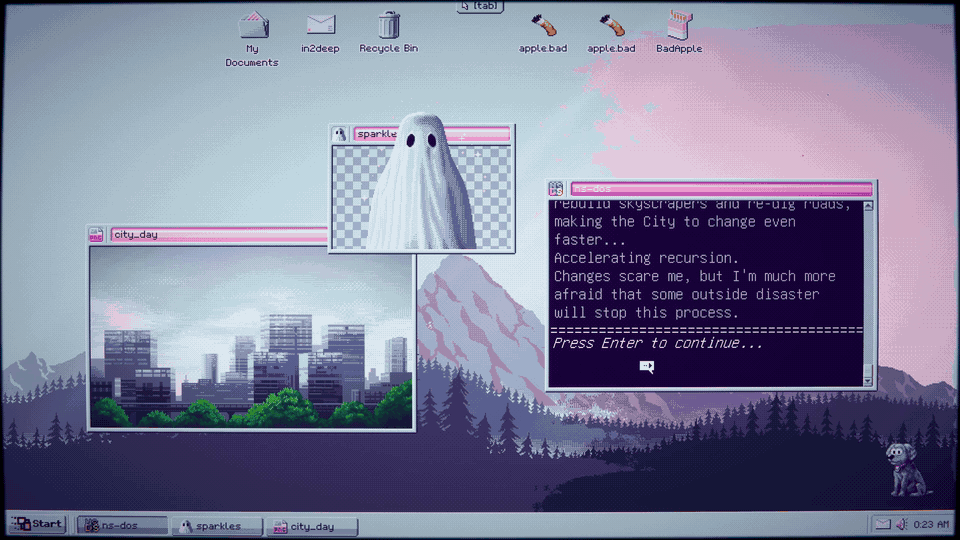The width and height of the screenshot is (960, 540).
Task: Open the second apple.bad file icon
Action: point(611,34)
